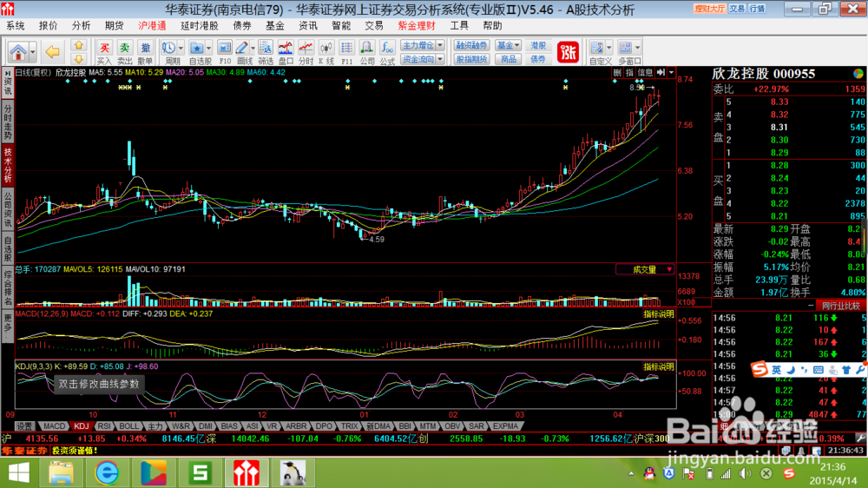The image size is (868, 488).
Task: Open Internet Explorer from the taskbar
Action: tap(107, 473)
